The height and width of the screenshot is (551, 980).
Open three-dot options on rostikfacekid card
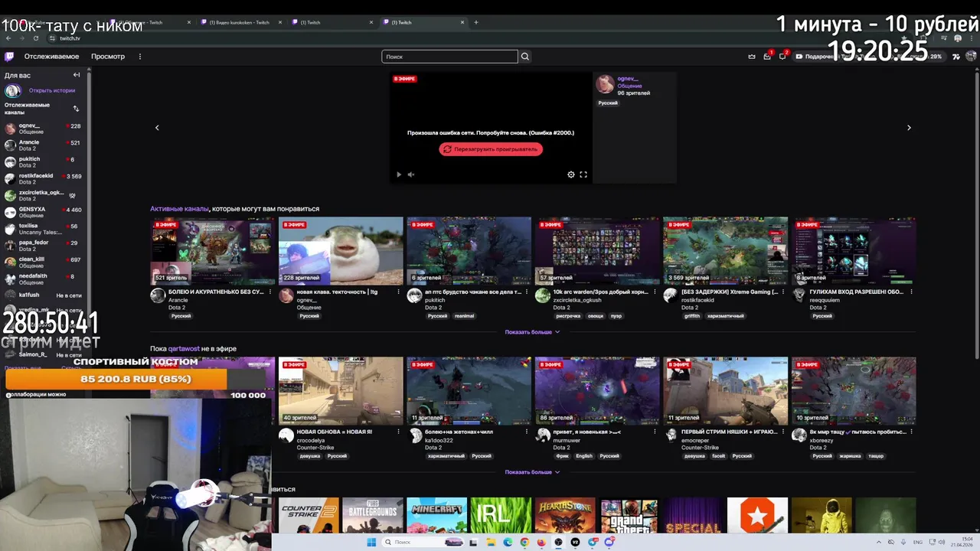click(782, 292)
